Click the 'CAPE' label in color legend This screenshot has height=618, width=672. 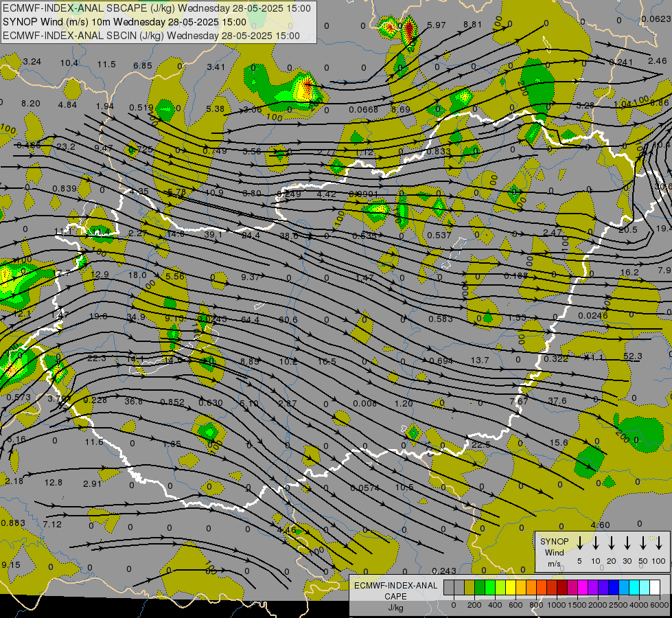pos(395,597)
